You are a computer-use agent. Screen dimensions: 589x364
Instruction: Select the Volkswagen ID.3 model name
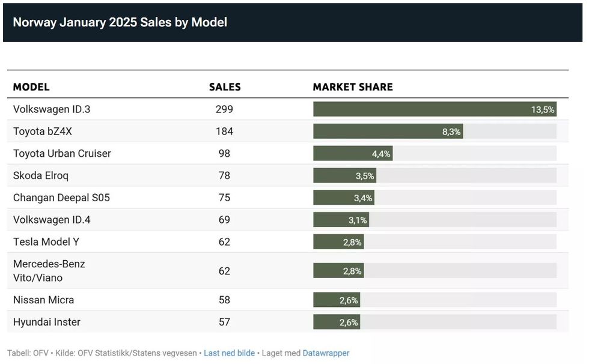[x=52, y=109]
